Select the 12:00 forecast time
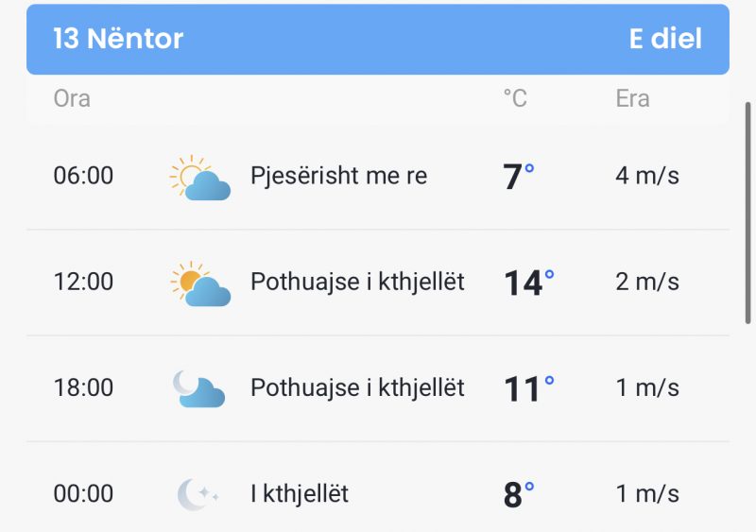The height and width of the screenshot is (532, 756). pyautogui.click(x=83, y=282)
